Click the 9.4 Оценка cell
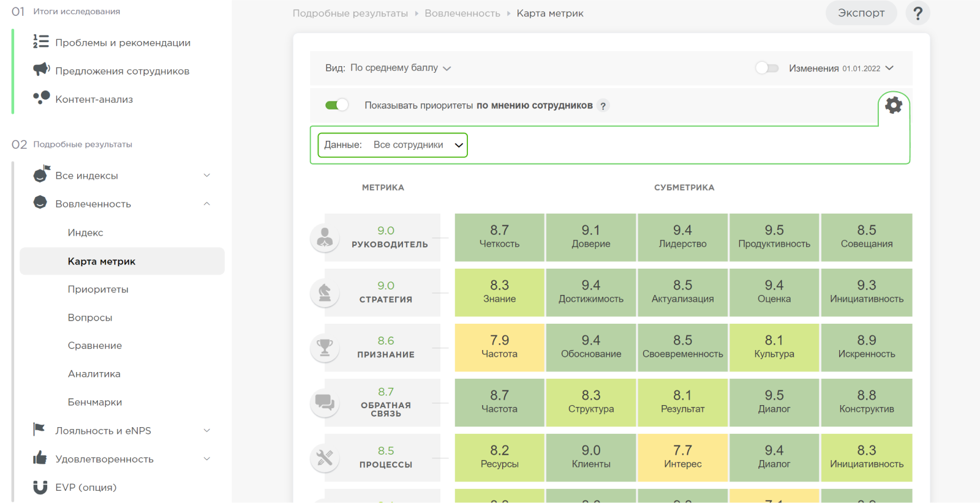 tap(774, 292)
